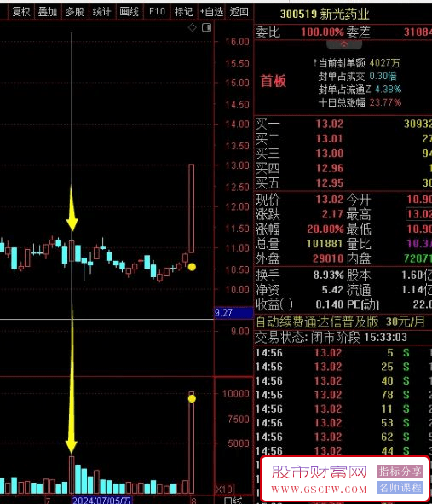Open the 统计 statistics tool
432x504 pixels.
(x=101, y=12)
